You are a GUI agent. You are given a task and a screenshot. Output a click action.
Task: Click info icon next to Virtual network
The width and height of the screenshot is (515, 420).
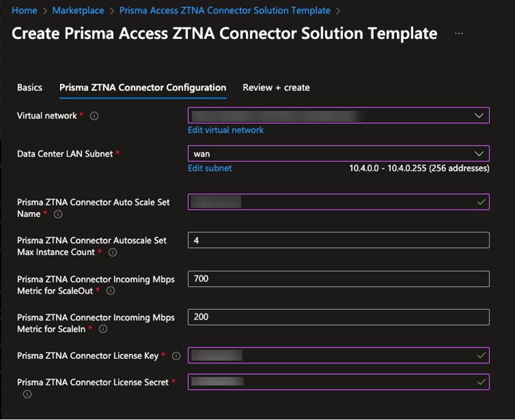[x=94, y=116]
